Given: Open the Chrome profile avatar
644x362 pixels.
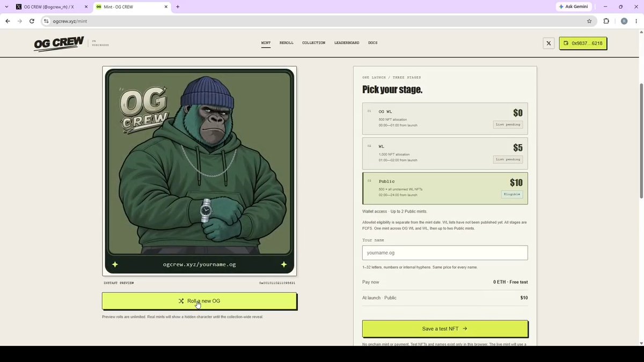Looking at the screenshot, I should click(x=624, y=21).
